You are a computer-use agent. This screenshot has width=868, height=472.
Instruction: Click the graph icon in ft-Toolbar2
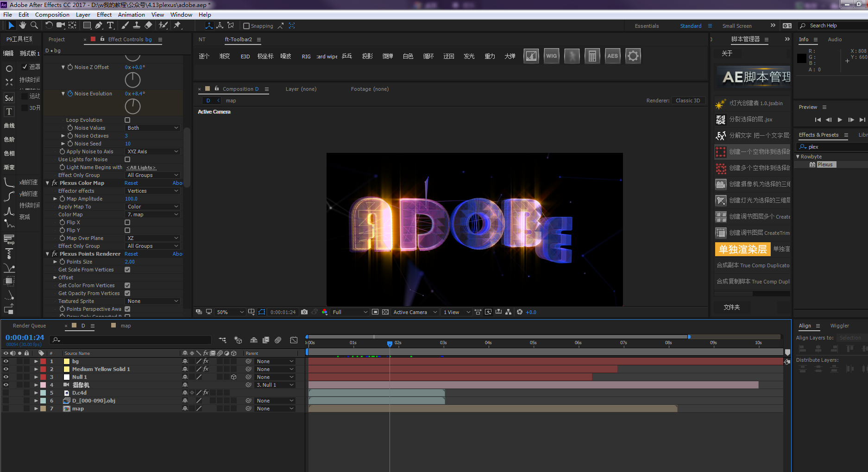tap(531, 56)
